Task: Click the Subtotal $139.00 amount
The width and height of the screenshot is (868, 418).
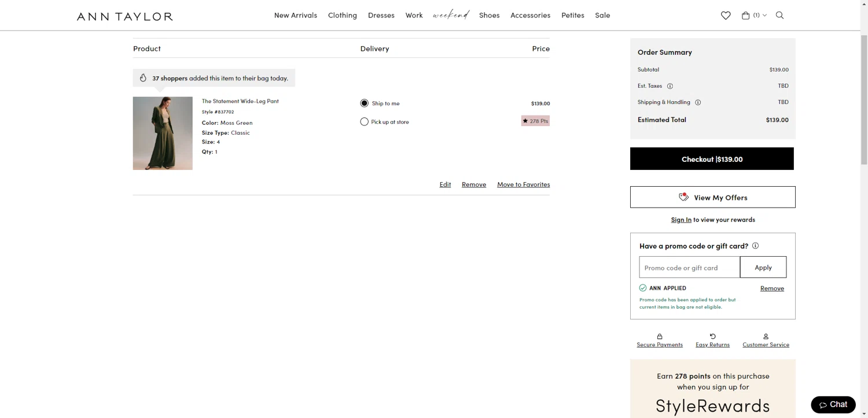Action: (779, 69)
